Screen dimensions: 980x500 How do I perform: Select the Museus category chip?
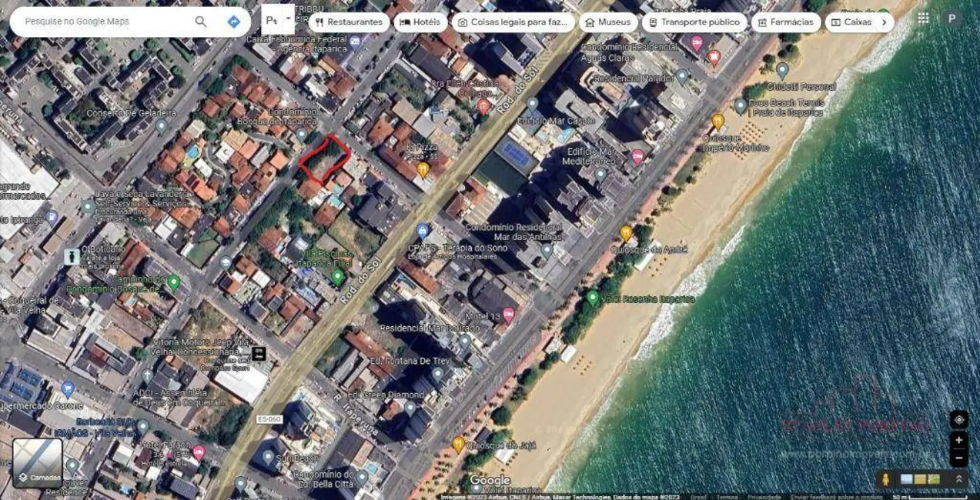coord(607,22)
